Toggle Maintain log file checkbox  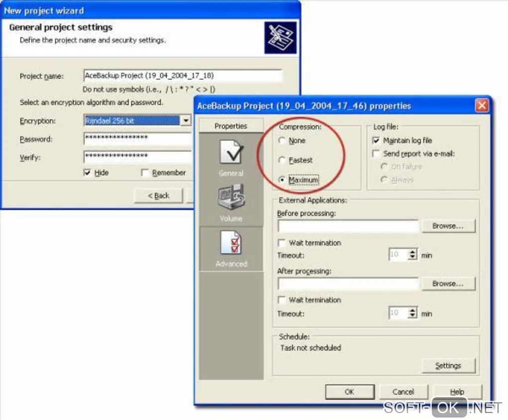[x=376, y=140]
